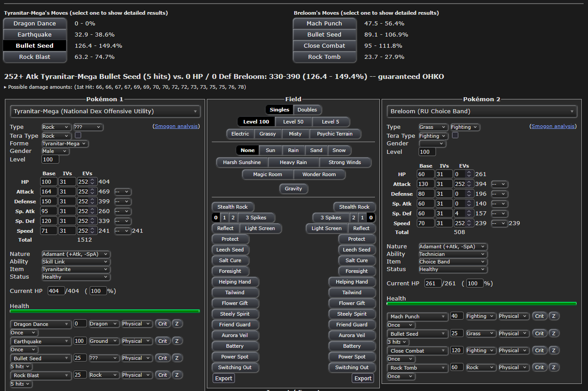Click Breloom's Level input field

(x=427, y=152)
